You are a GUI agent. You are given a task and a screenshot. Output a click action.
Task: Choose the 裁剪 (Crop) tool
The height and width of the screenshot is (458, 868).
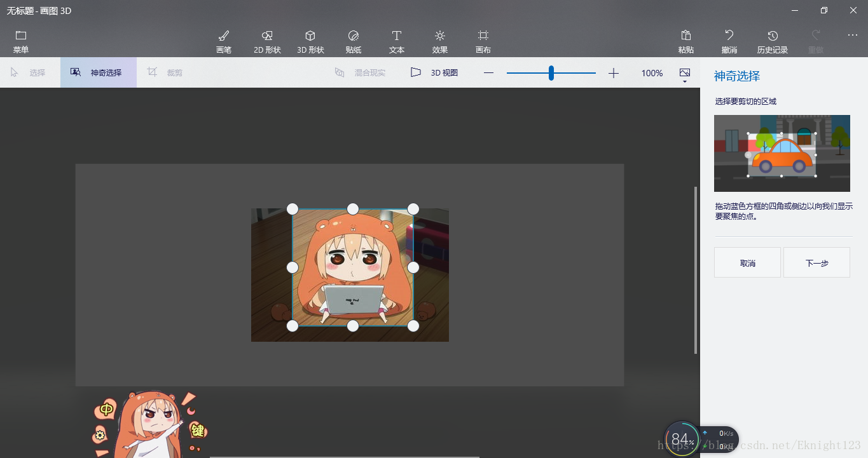[x=165, y=72]
